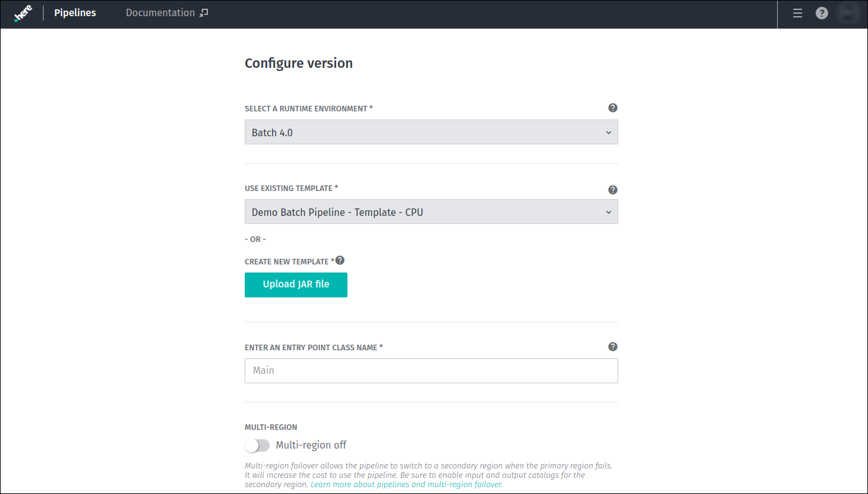Open the Documentation menu item

[159, 12]
